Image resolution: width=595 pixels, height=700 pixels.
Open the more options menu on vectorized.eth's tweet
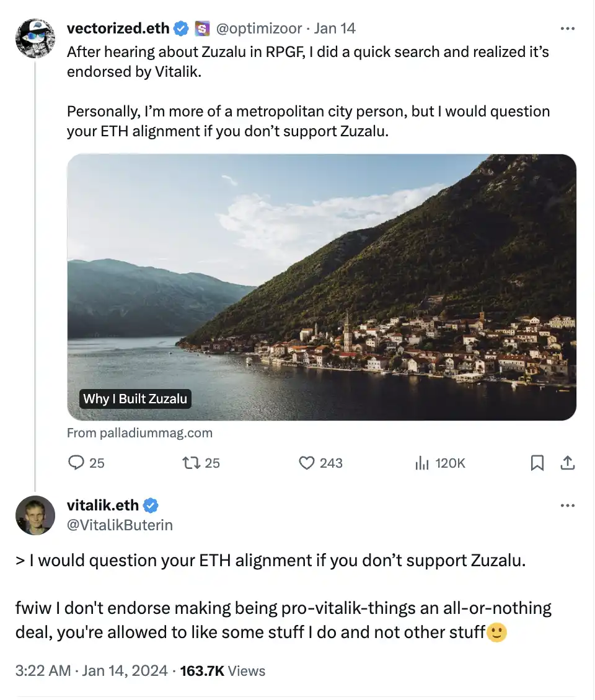[x=567, y=28]
